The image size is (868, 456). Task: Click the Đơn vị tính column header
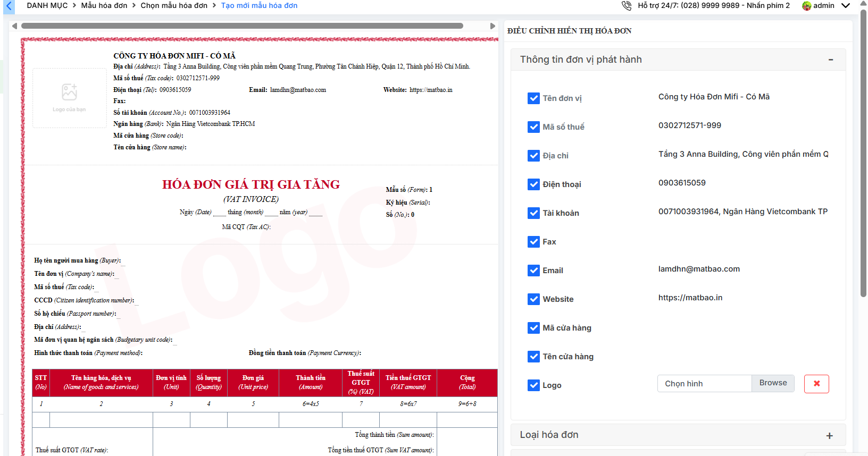(171, 383)
